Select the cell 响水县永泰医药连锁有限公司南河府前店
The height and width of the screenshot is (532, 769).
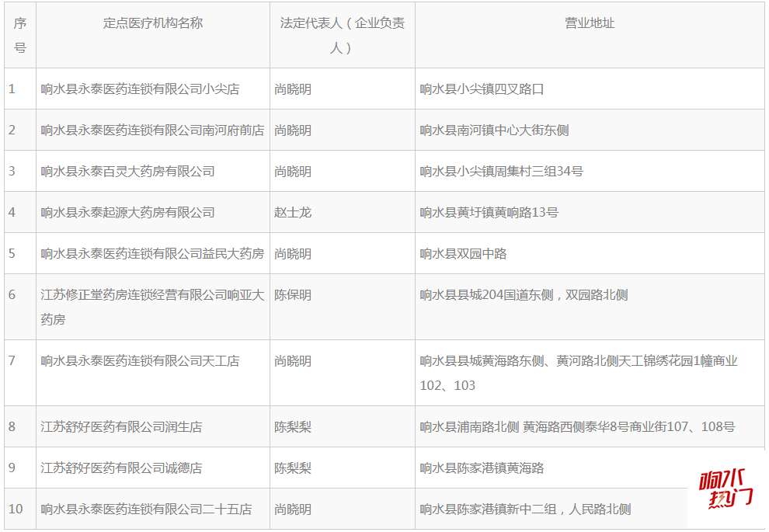pos(152,130)
